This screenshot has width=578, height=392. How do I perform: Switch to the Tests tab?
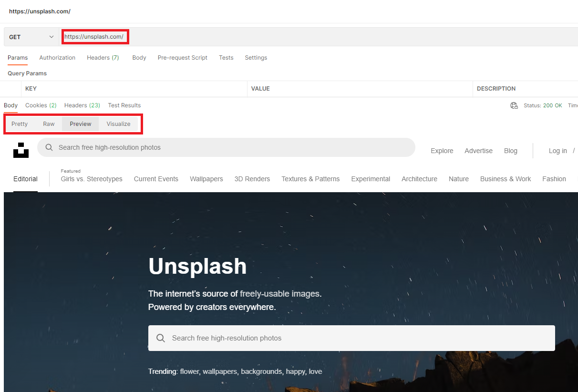pyautogui.click(x=226, y=58)
